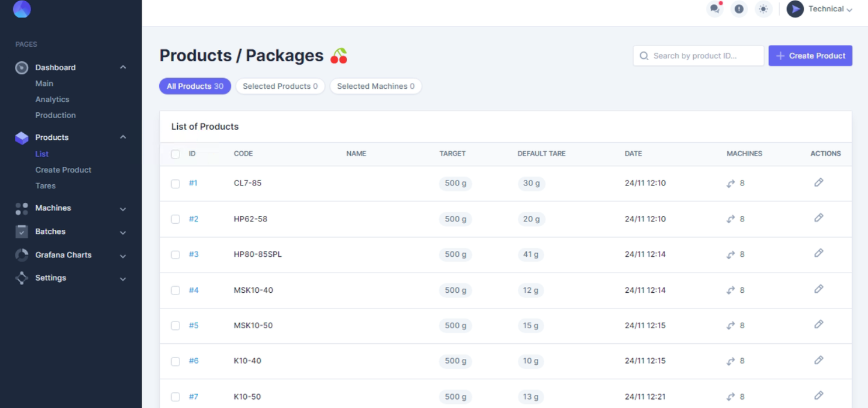Click the machines sync icon for HP62-58
This screenshot has width=868, height=408.
click(730, 219)
